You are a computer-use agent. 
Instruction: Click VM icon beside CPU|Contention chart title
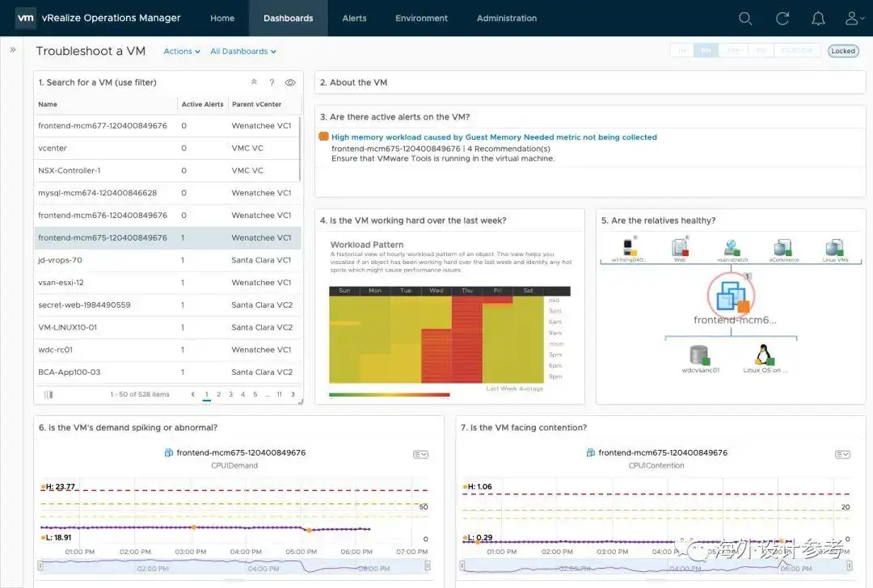(x=591, y=453)
